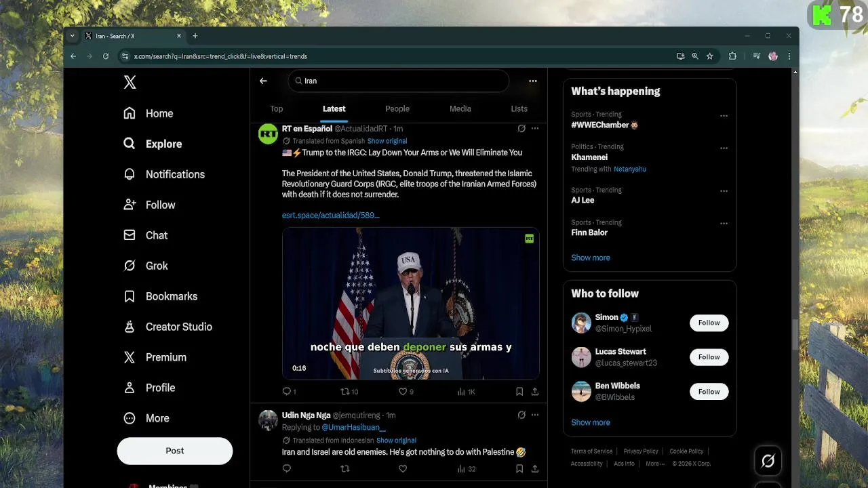Switch to the People tab
Viewport: 868px width, 488px height.
click(x=397, y=108)
